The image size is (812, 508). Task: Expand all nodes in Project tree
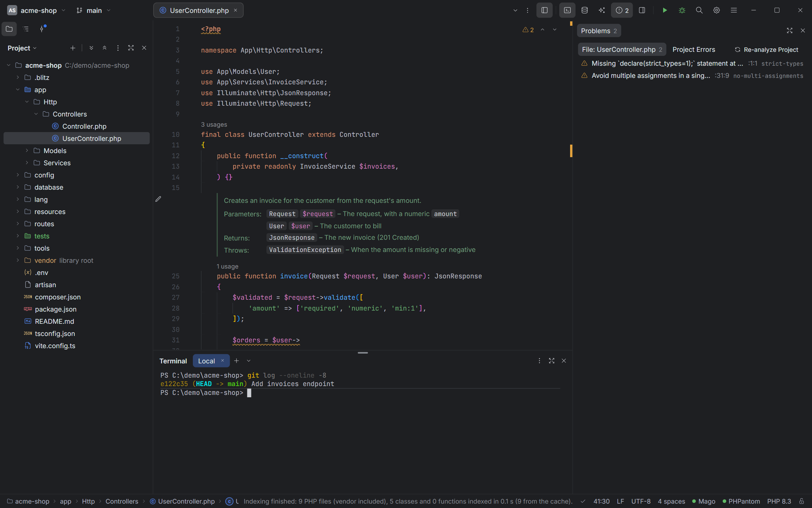91,48
